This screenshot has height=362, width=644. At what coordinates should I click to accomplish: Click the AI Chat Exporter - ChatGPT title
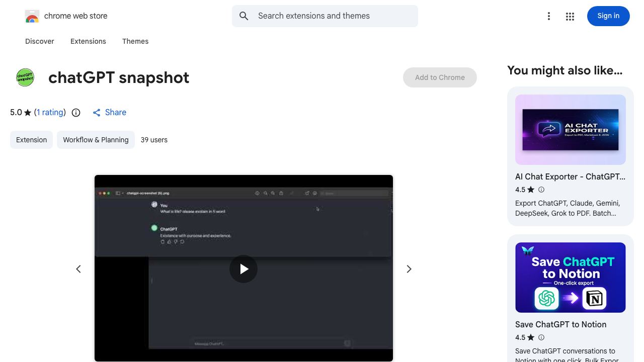pyautogui.click(x=571, y=176)
